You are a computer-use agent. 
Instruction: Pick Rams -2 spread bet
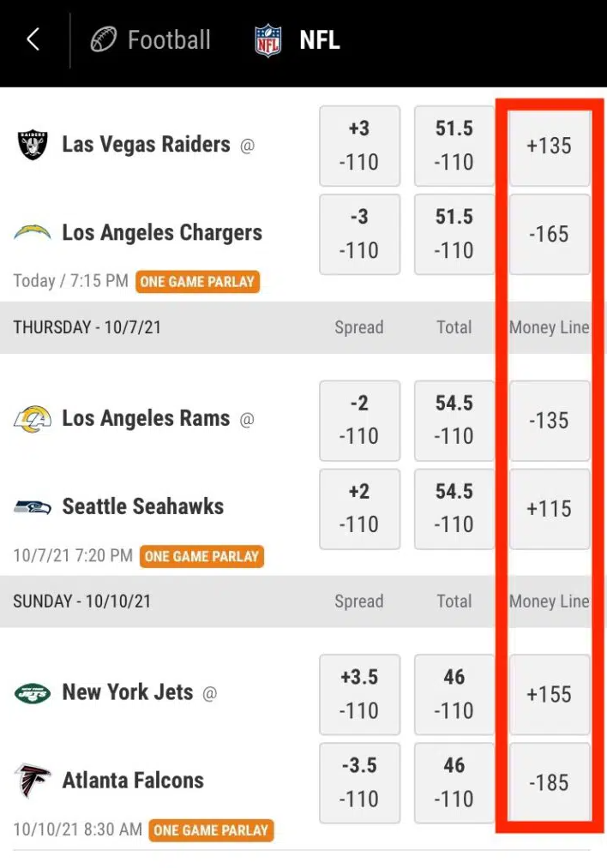359,420
